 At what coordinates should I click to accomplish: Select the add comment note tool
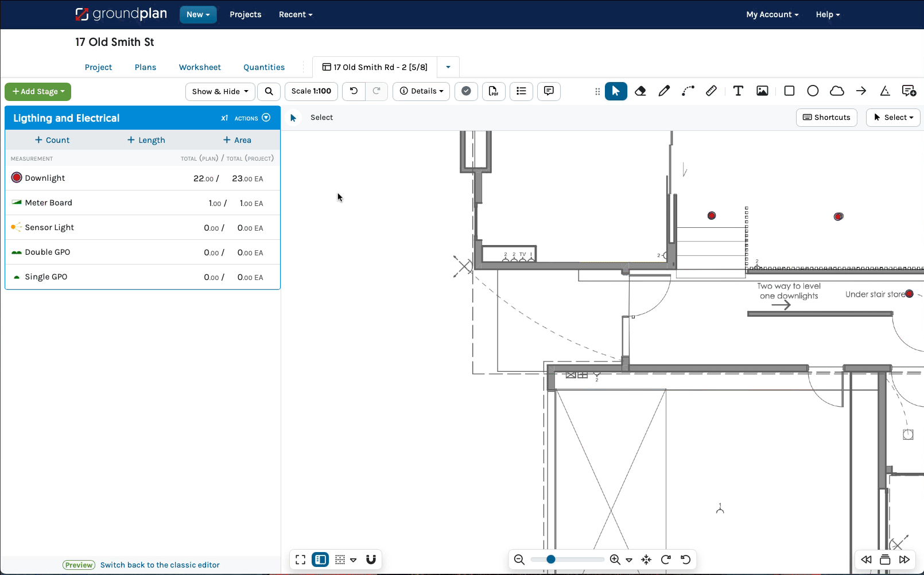pos(909,91)
